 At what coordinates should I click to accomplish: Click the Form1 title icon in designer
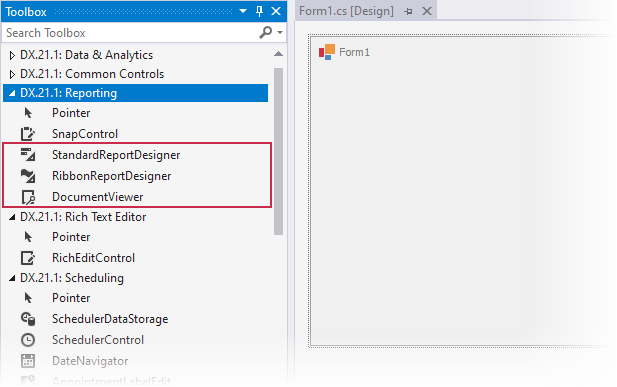[x=327, y=52]
